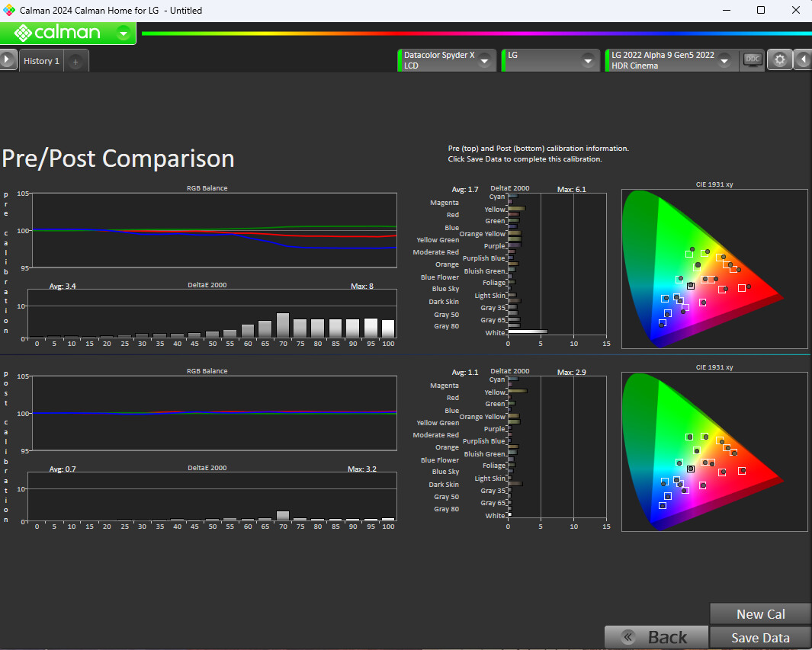Click the post-calibration CIE 1931 xy chart
Image resolution: width=812 pixels, height=650 pixels.
point(714,451)
